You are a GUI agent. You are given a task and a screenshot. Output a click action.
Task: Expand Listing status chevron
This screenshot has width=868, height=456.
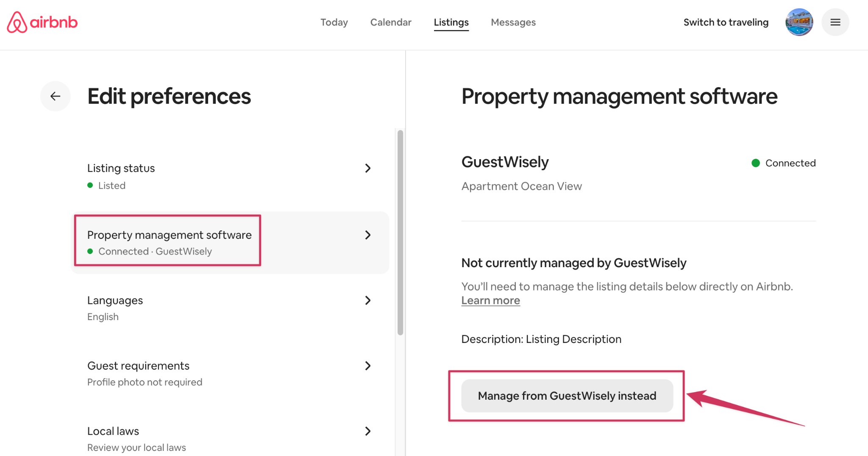pyautogui.click(x=368, y=168)
